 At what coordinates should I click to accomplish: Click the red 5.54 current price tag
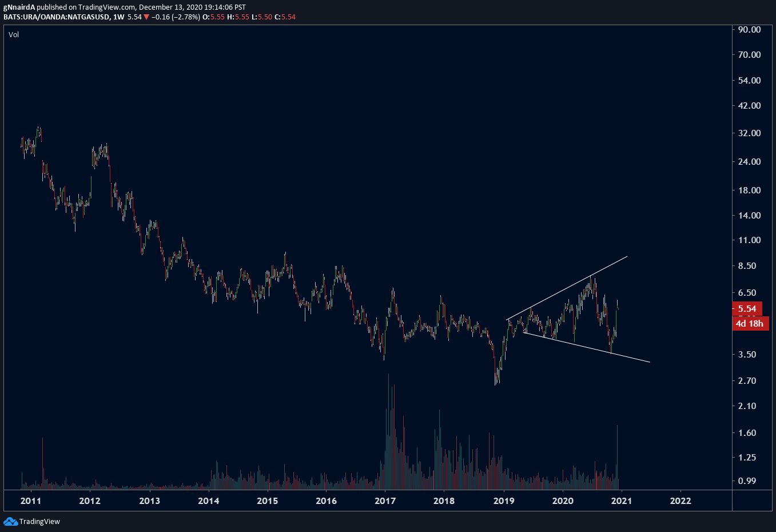click(747, 309)
